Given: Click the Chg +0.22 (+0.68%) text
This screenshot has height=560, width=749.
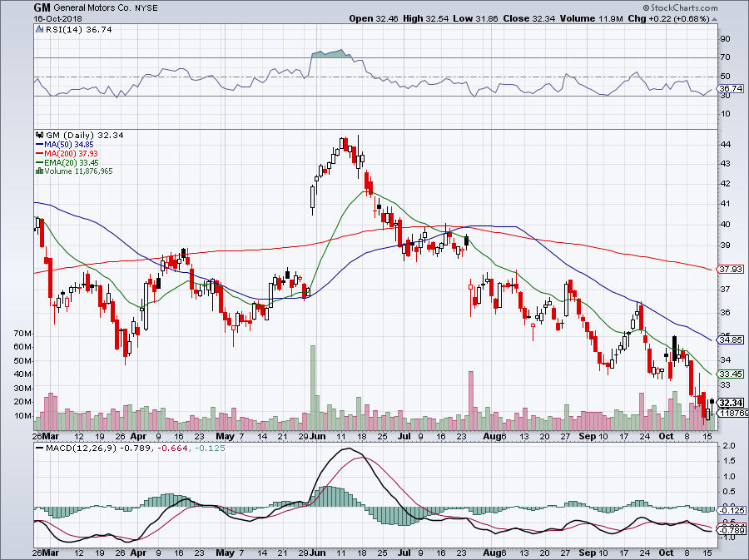Looking at the screenshot, I should [x=669, y=18].
